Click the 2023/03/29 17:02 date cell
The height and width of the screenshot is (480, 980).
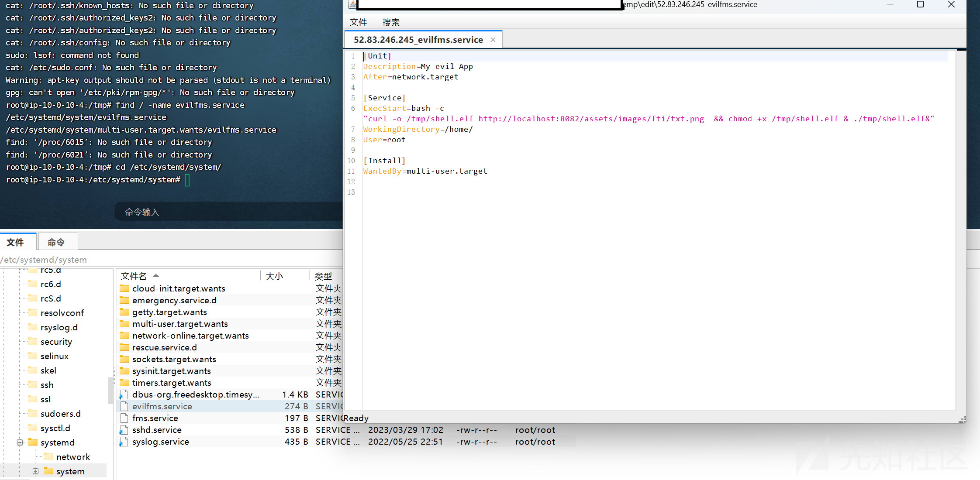point(405,430)
